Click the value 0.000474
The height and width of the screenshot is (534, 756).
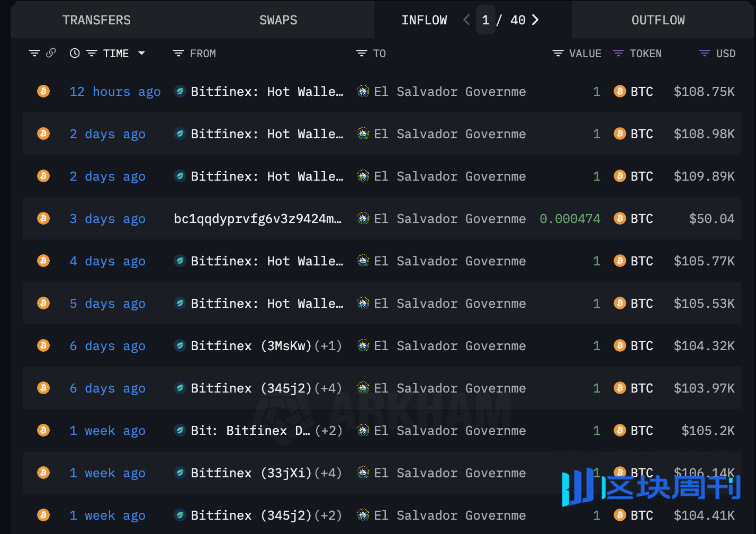coord(570,219)
